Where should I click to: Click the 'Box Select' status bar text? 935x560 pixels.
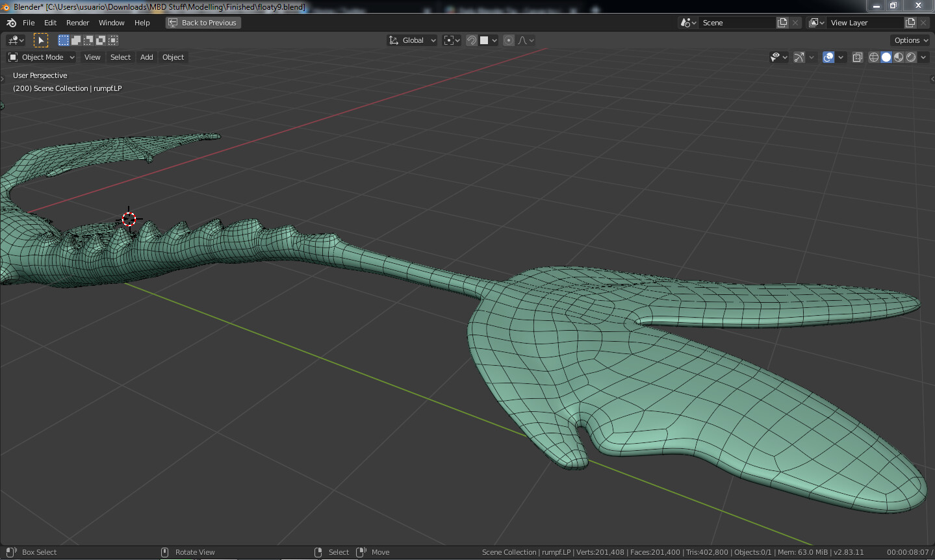click(39, 552)
